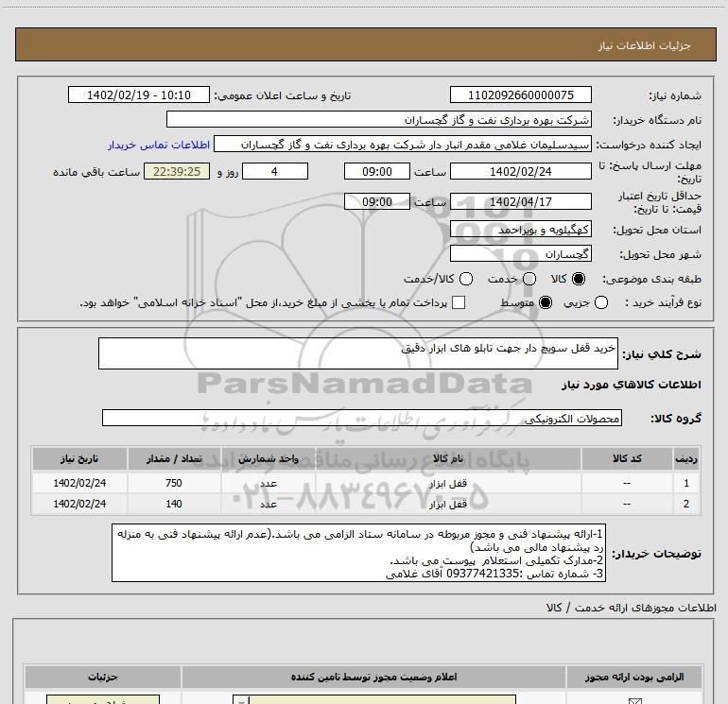Click need date in row 1
This screenshot has height=704, width=728.
coord(79,483)
